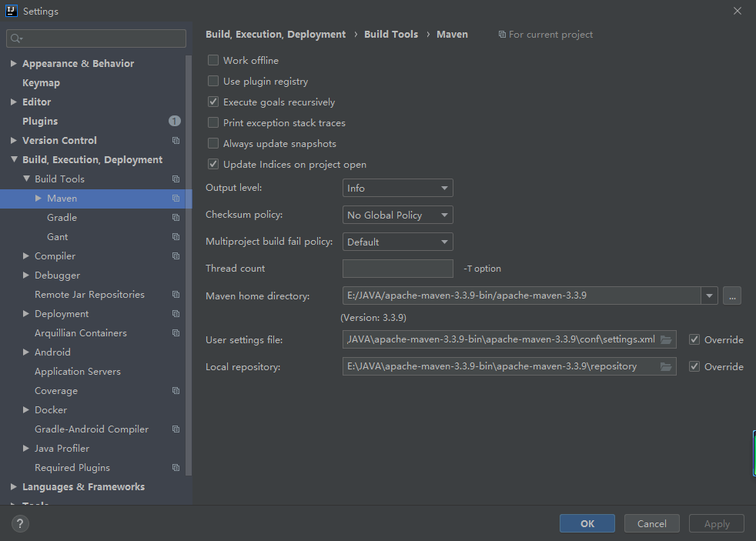Open the Checksum policy dropdown
The width and height of the screenshot is (756, 541).
point(398,215)
